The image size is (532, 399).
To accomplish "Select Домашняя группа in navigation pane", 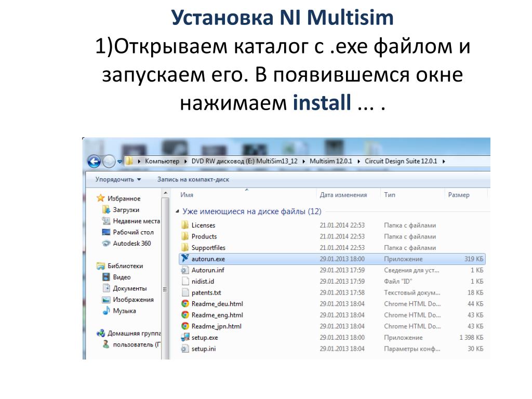I will [x=134, y=333].
